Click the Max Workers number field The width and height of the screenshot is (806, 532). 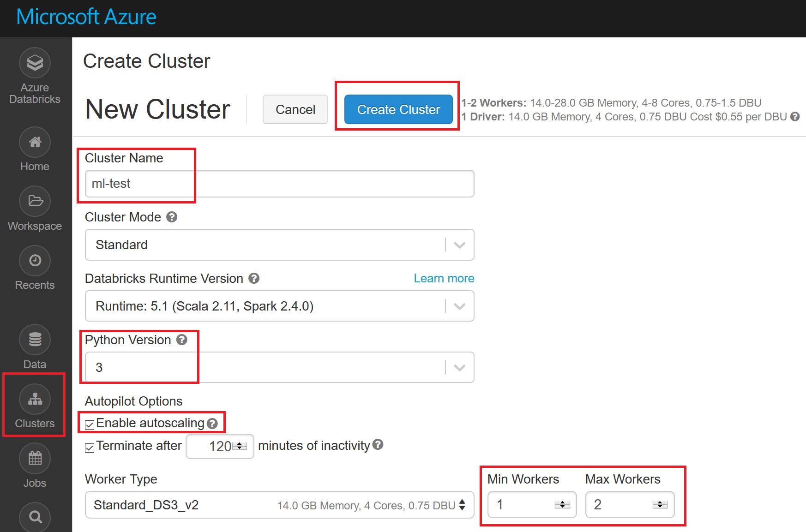click(x=630, y=504)
